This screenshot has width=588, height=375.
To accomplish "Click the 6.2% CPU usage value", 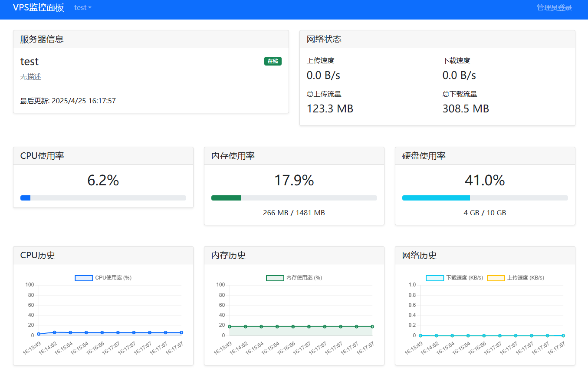I will click(x=103, y=180).
